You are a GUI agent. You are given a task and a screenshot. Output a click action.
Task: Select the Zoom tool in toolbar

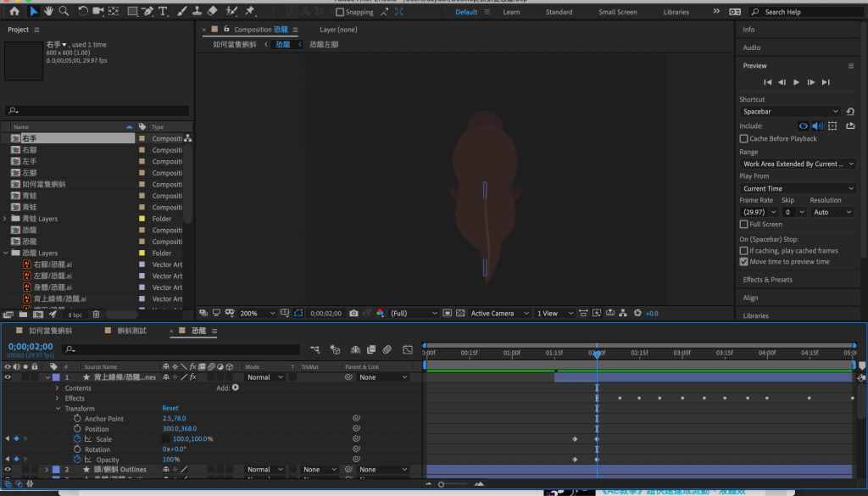coord(64,12)
